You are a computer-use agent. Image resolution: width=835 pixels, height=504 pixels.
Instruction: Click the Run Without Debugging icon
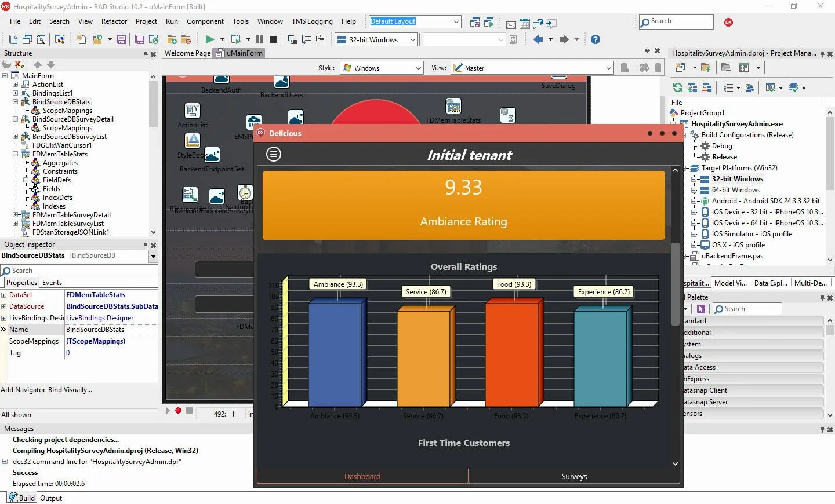point(235,39)
